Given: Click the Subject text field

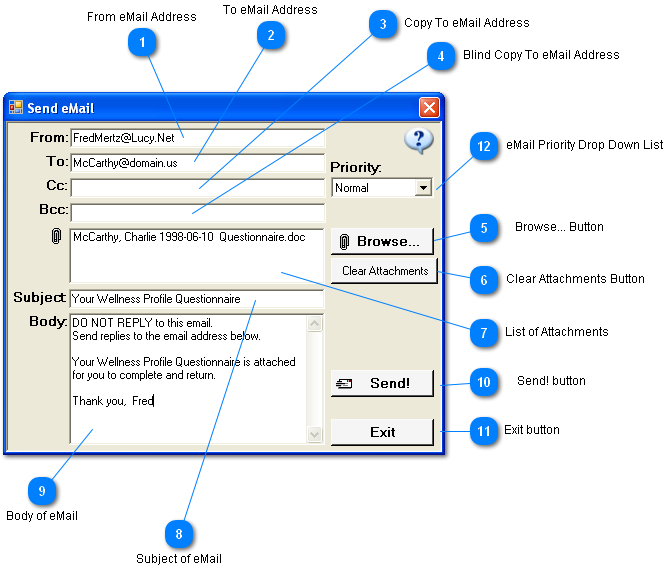Looking at the screenshot, I should pos(197,299).
